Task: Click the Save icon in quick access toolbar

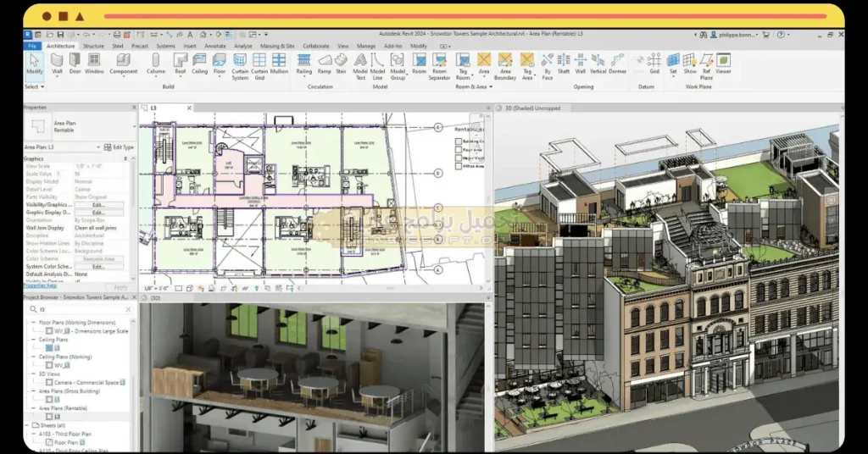Action: 60,34
